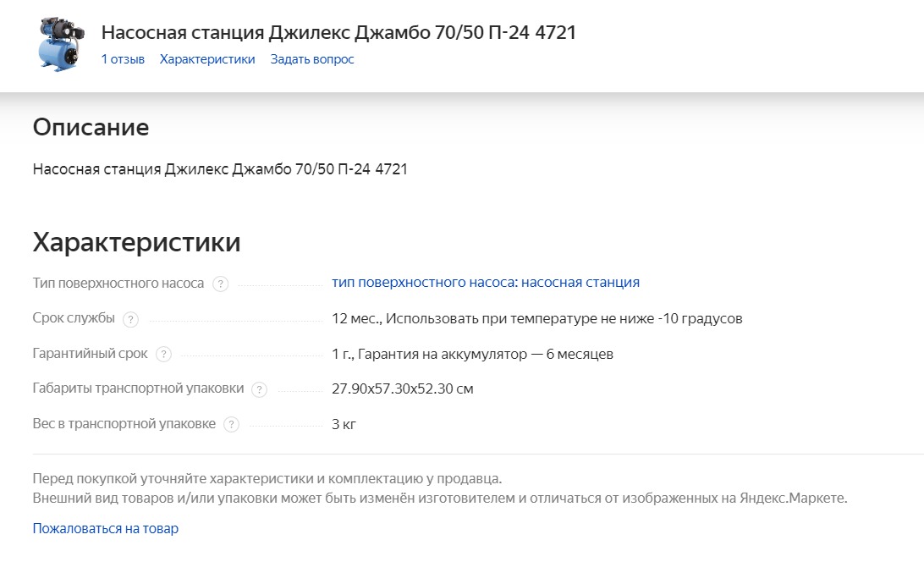Click the "3 кг" weight value
This screenshot has width=924, height=573.
344,424
